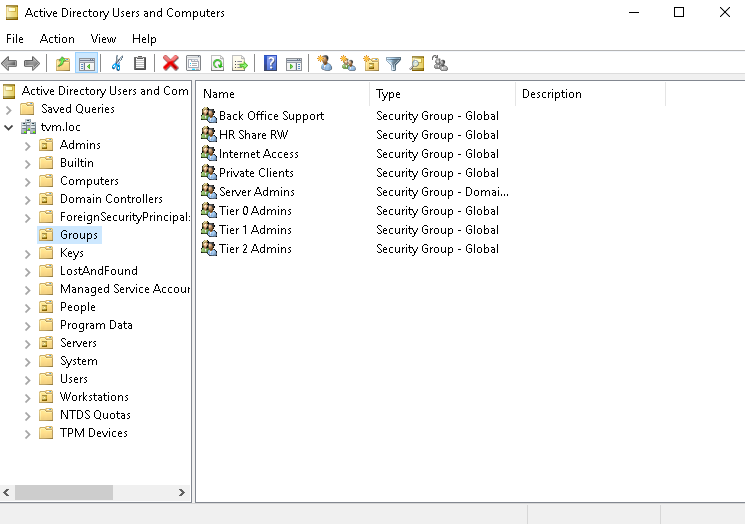The image size is (745, 524).
Task: Click the tvm.loc domain icon
Action: tap(29, 127)
